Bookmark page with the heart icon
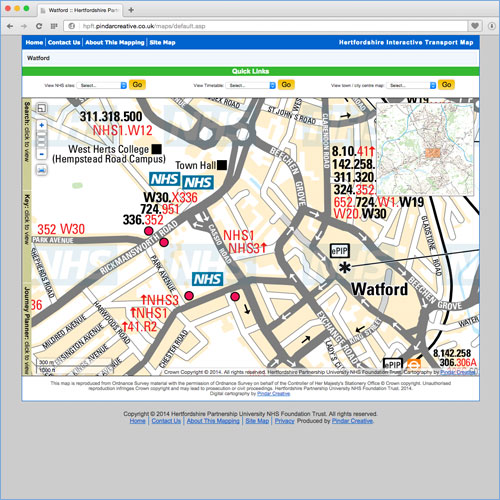Screen dimensions: 500x500 click(475, 26)
